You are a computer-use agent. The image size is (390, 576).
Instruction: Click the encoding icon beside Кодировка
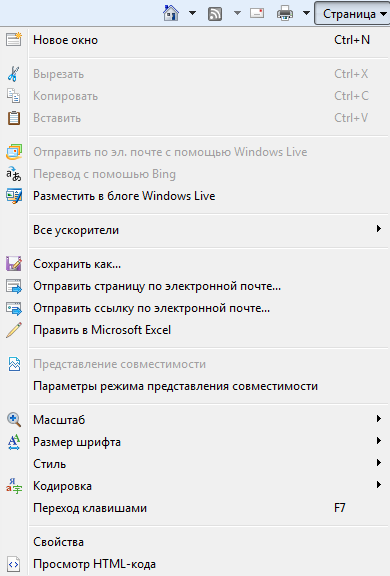[14, 486]
